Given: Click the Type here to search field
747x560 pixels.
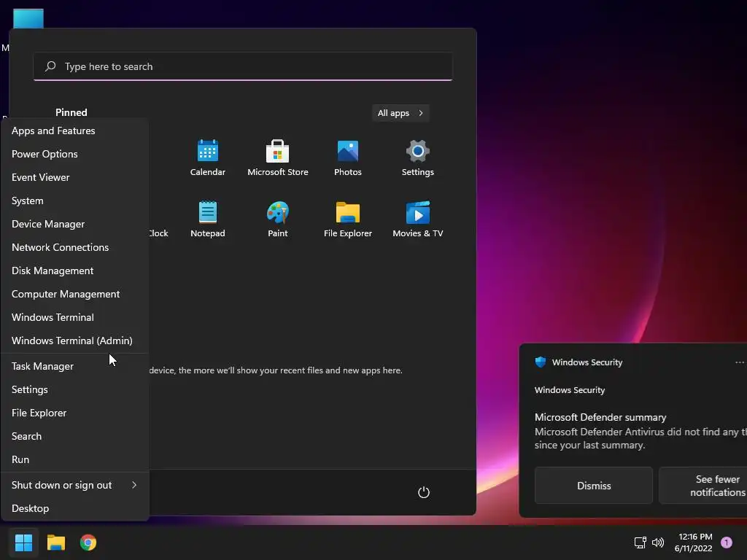Looking at the screenshot, I should tap(243, 66).
